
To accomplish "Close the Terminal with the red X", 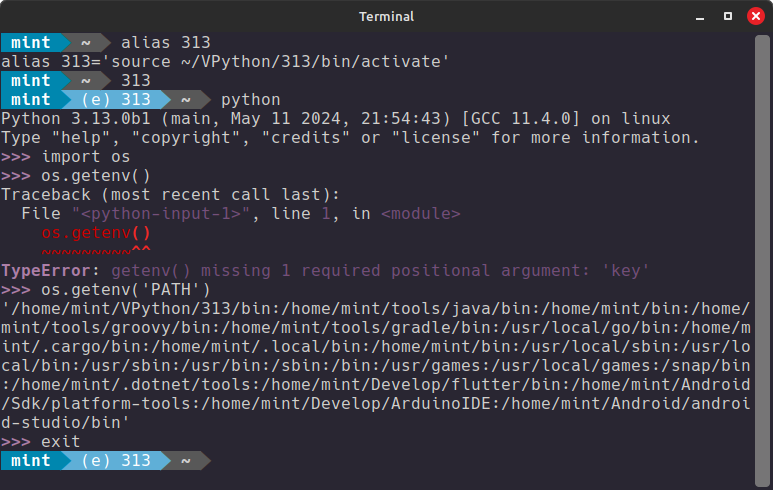I will click(755, 16).
